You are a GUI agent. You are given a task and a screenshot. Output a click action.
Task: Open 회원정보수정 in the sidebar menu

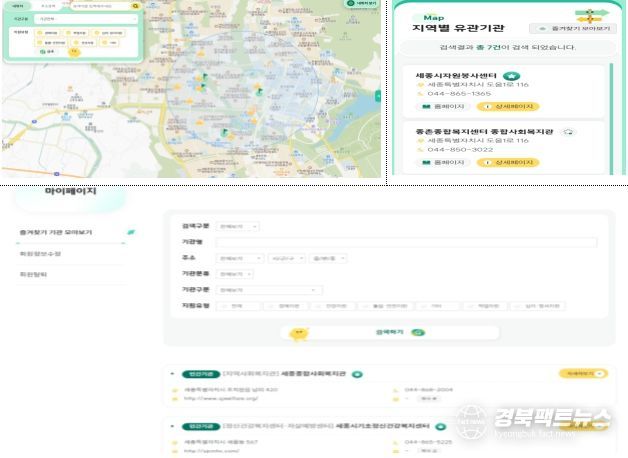(41, 254)
